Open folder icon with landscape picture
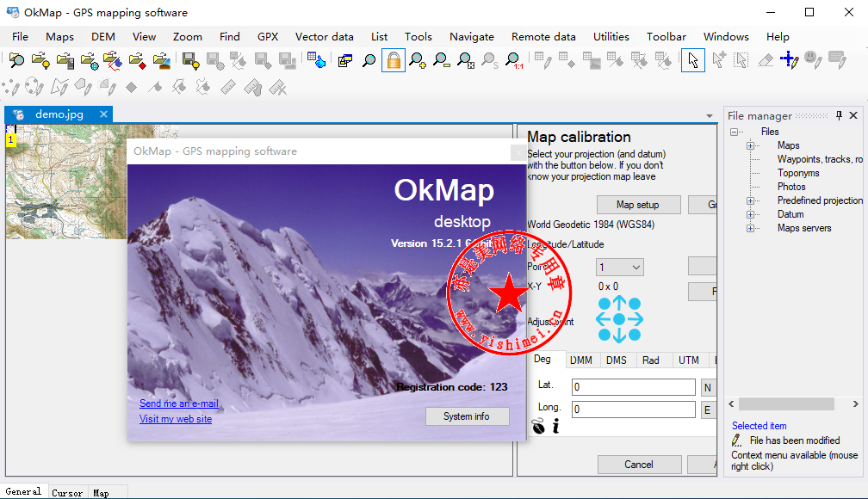 coord(162,60)
